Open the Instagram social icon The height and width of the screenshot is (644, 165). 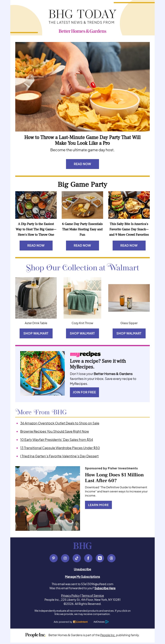65,558
